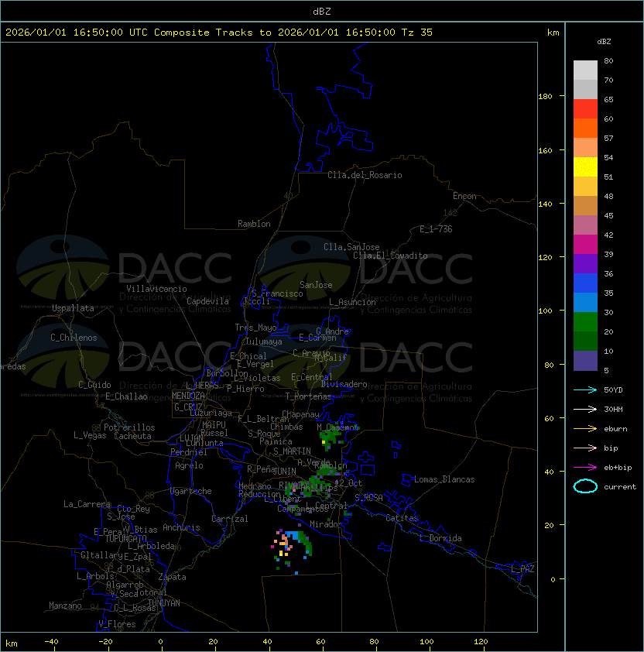Click the 'Agrelo' map label
Viewport: 644px width, 652px height.
pos(189,465)
